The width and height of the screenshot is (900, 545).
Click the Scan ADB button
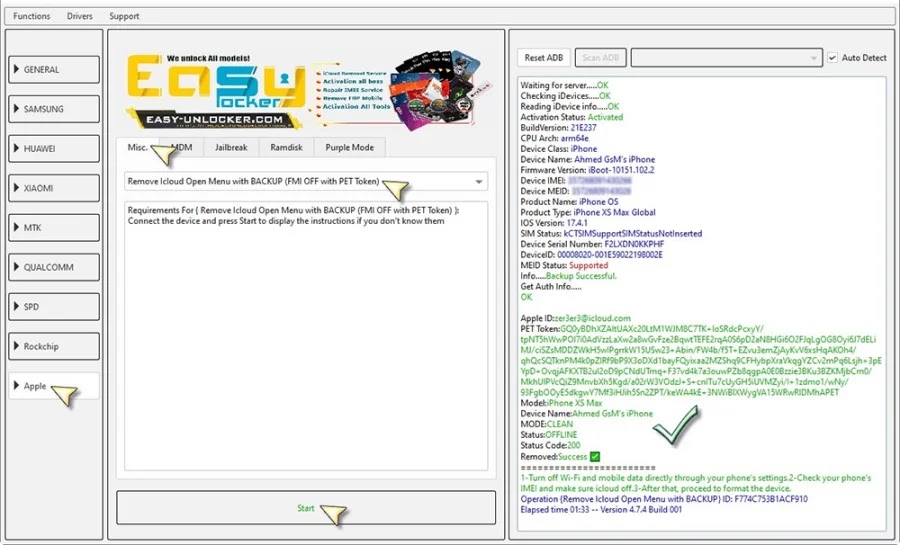pos(600,58)
